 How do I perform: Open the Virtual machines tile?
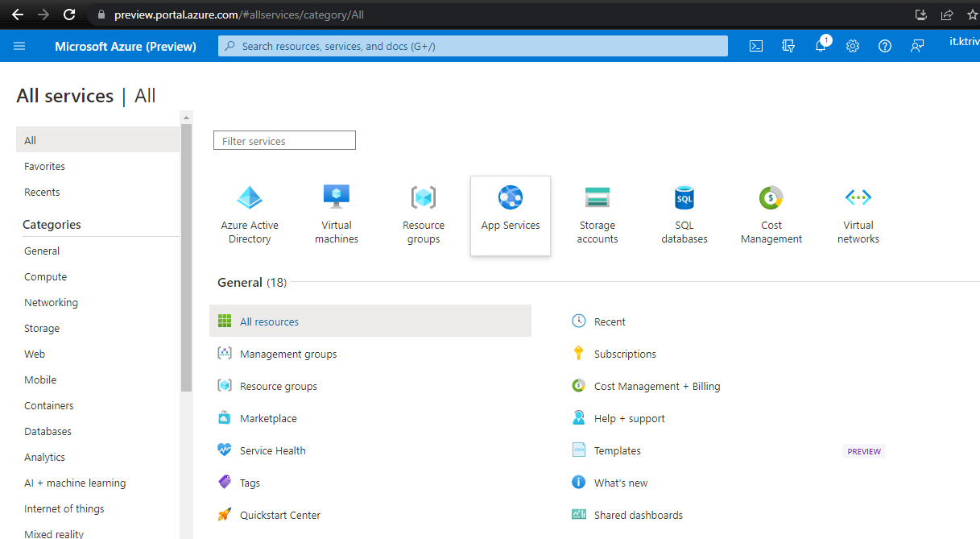tap(337, 215)
